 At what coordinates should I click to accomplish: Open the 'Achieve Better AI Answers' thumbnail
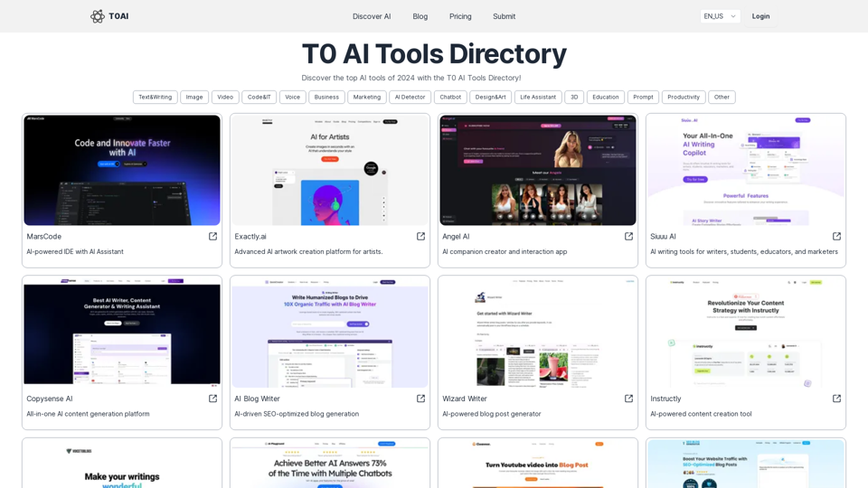(x=330, y=464)
